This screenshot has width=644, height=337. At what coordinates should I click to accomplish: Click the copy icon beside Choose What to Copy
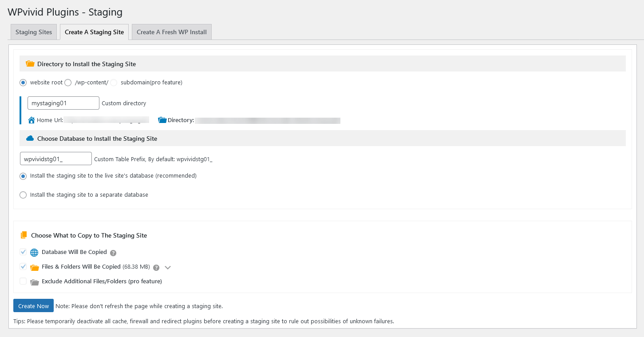pos(24,235)
